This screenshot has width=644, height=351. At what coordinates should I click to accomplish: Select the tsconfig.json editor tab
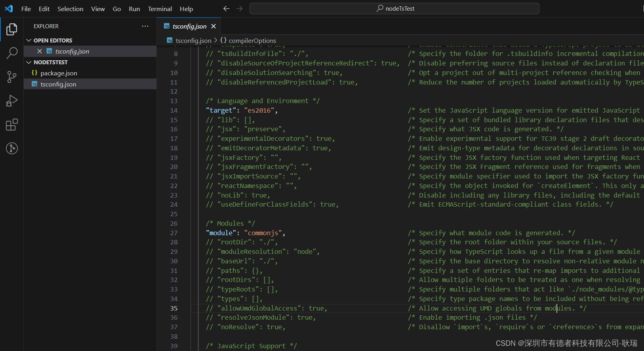(x=190, y=26)
